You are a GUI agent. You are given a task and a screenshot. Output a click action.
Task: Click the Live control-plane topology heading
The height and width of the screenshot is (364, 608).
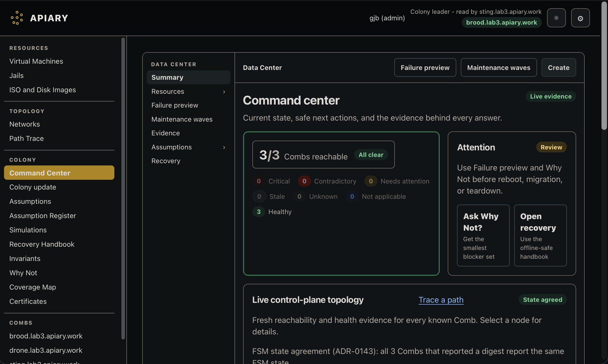[x=308, y=300]
